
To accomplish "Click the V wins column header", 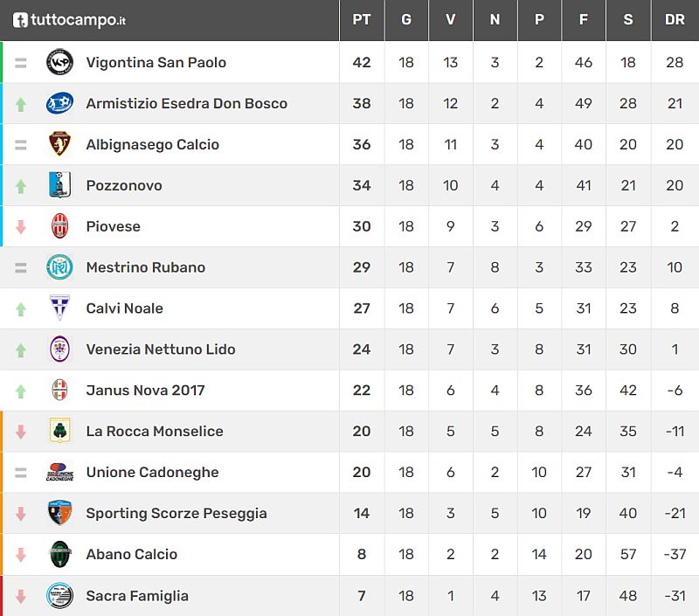I will pos(450,20).
